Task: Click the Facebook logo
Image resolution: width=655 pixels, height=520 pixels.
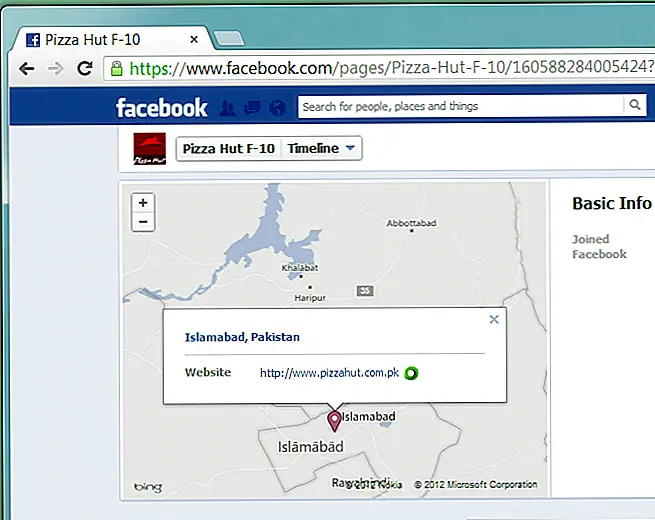Action: 162,108
